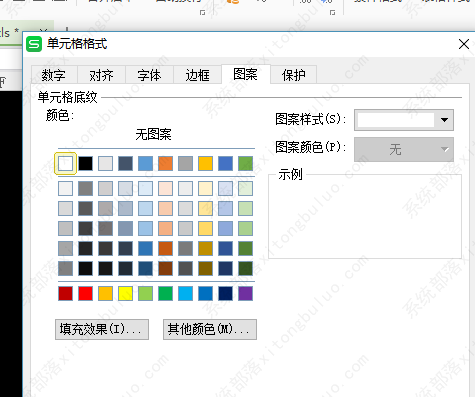Click the 示例 preview box

(x=365, y=216)
